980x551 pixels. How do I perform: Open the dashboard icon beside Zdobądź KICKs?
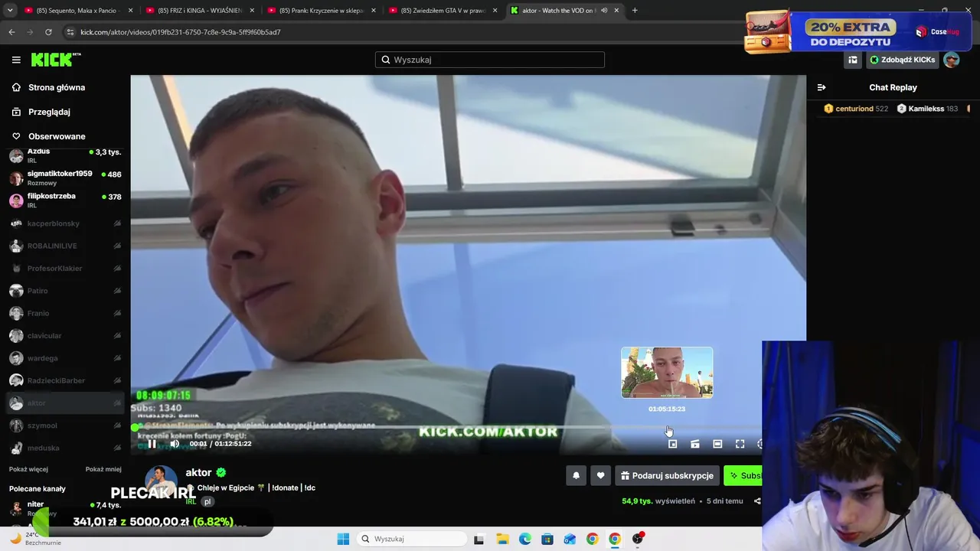(x=853, y=60)
